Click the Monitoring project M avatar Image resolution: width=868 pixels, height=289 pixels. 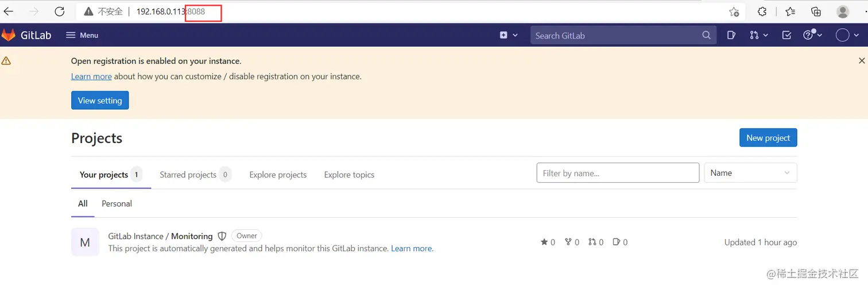pos(85,242)
